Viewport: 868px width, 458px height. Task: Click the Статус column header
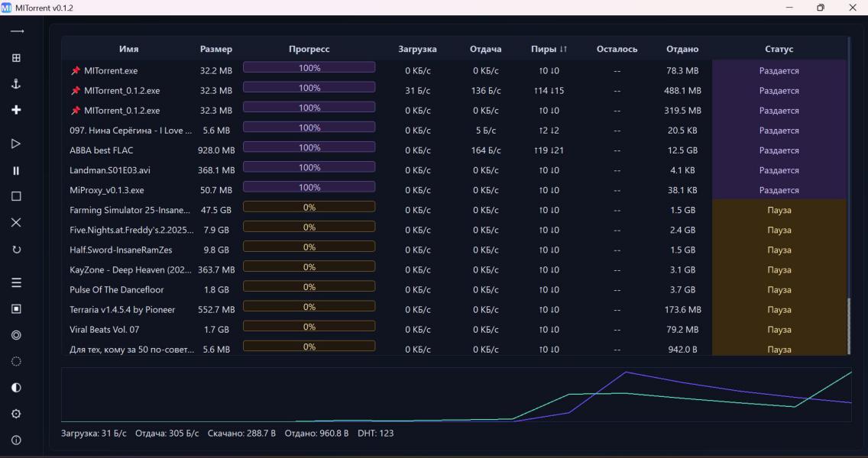pos(779,49)
